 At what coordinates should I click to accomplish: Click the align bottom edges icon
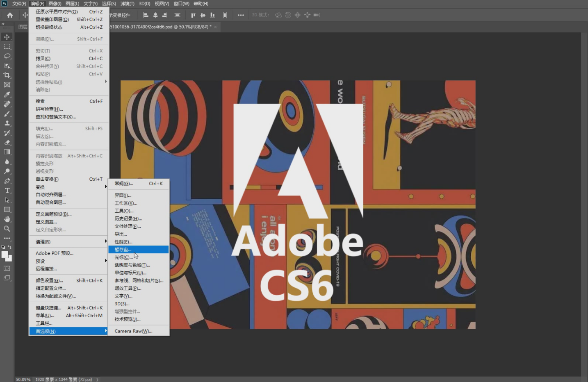[212, 15]
